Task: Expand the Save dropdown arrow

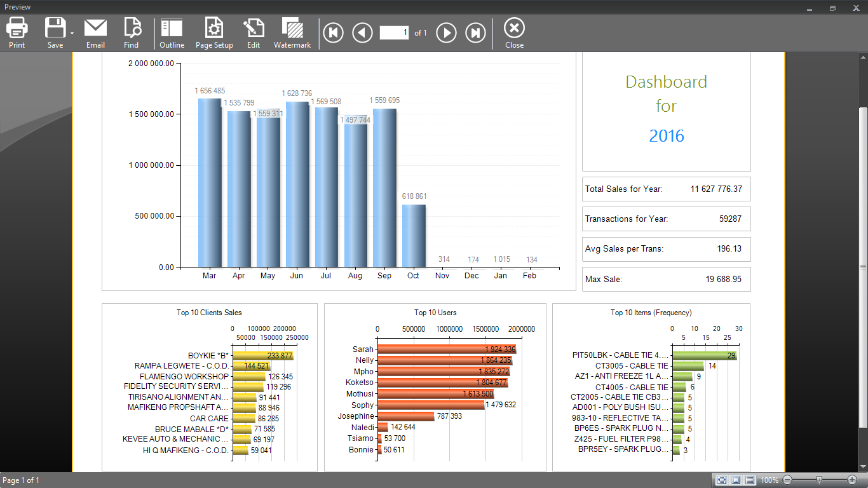Action: (x=72, y=33)
